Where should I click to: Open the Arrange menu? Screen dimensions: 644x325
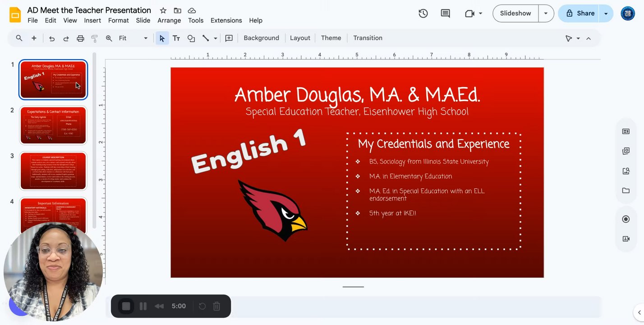tap(169, 20)
